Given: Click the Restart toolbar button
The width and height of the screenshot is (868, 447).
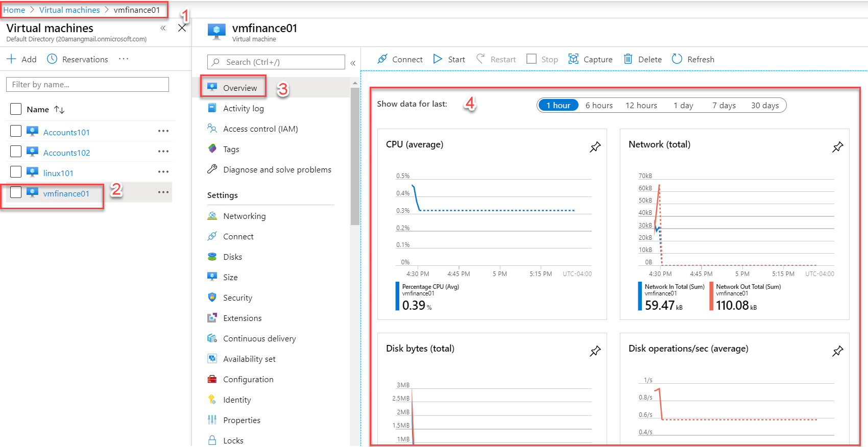Looking at the screenshot, I should [496, 59].
